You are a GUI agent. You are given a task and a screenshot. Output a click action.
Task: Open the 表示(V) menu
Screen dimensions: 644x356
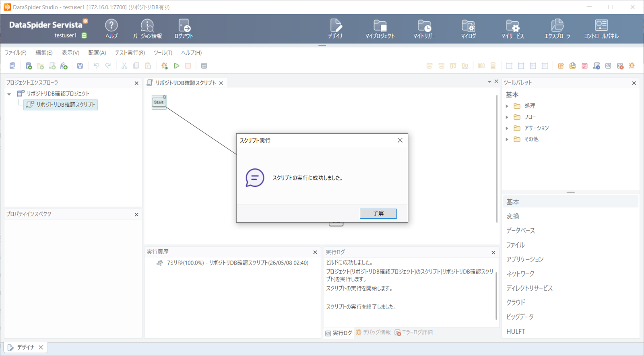[x=70, y=53]
